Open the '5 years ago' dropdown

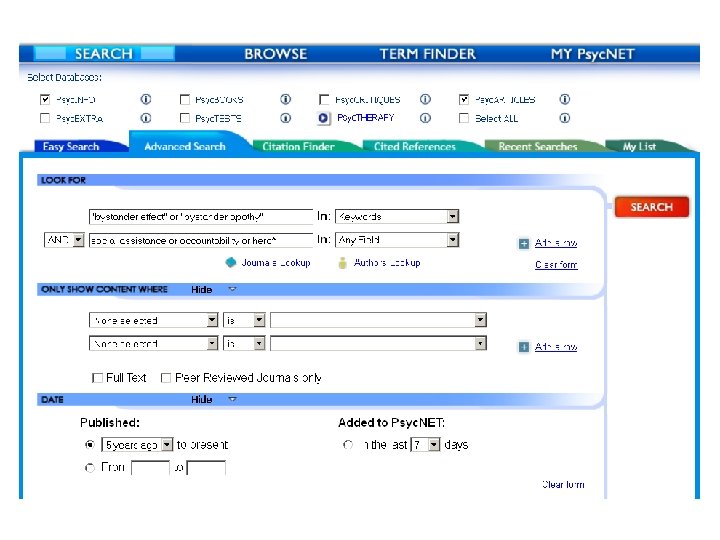tap(137, 444)
